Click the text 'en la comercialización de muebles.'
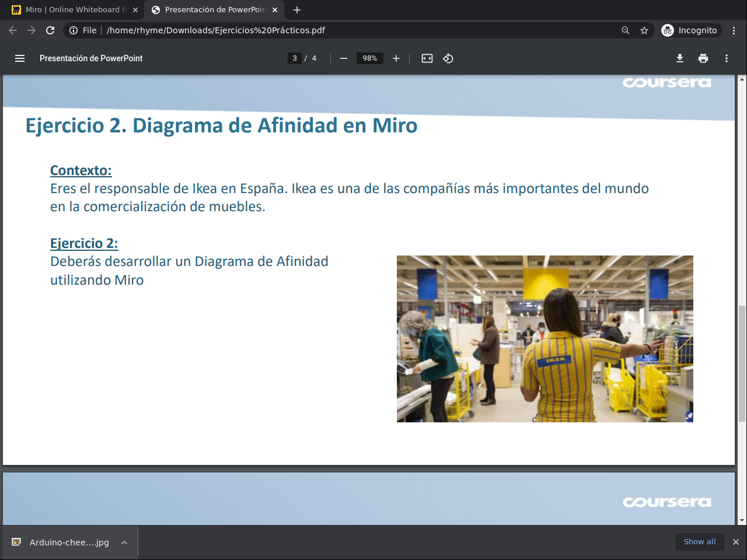Viewport: 747px width, 560px height. tap(158, 206)
